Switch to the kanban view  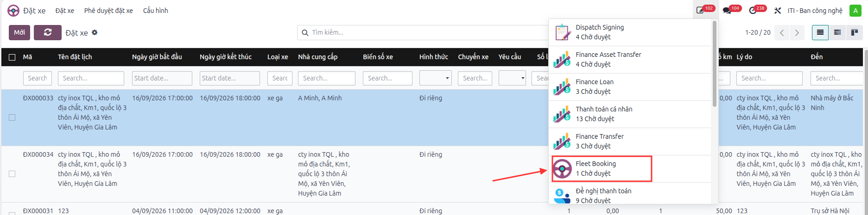(855, 32)
